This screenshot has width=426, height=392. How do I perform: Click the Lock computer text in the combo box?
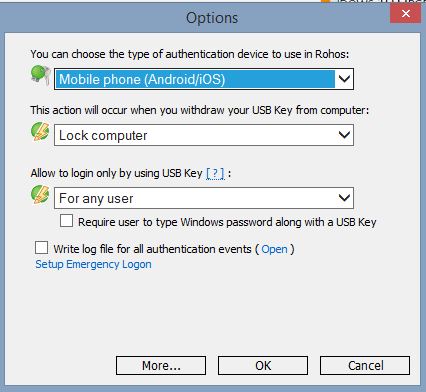(x=103, y=135)
